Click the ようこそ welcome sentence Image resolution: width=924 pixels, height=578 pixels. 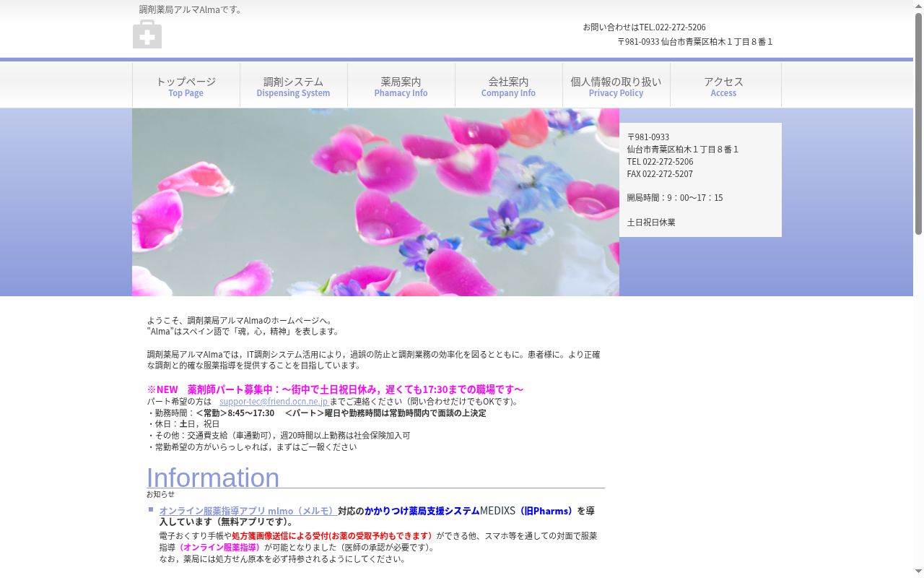[x=240, y=321]
